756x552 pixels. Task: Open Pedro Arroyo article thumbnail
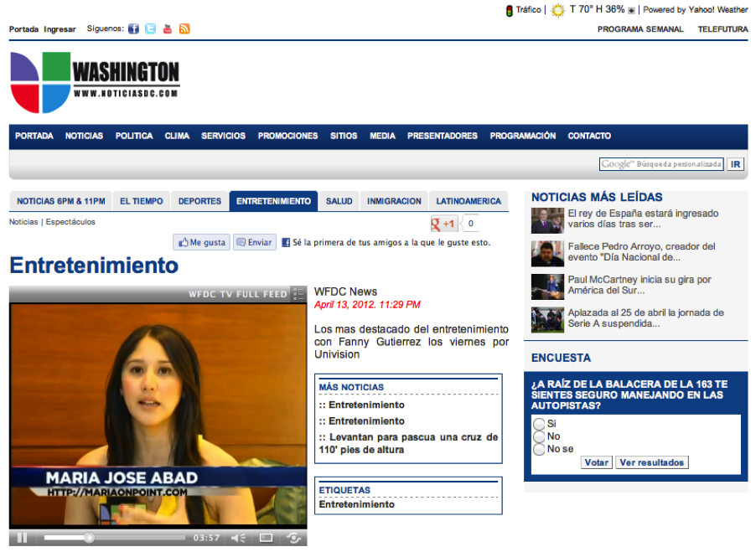point(547,254)
